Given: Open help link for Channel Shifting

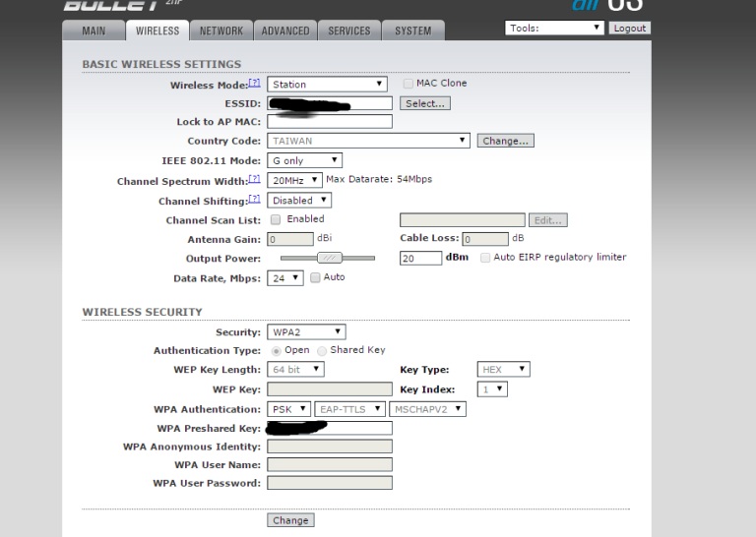Looking at the screenshot, I should (x=254, y=199).
